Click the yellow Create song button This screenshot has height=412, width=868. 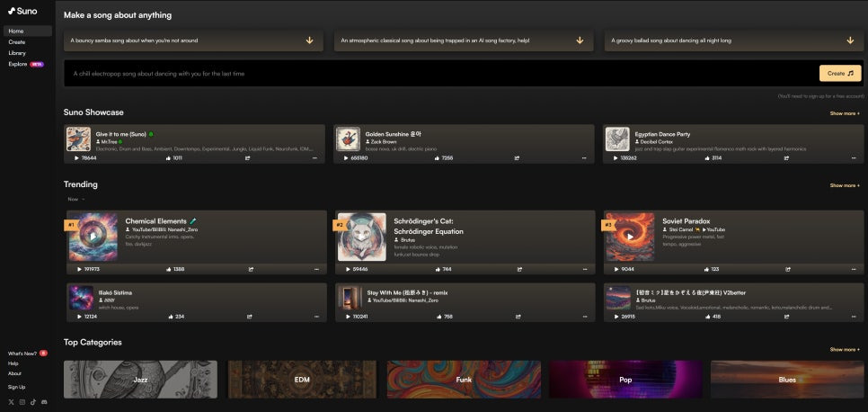pos(840,73)
